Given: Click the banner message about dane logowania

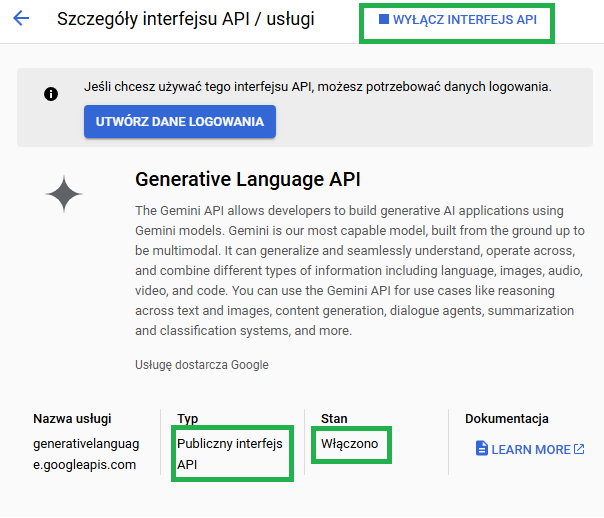Looking at the screenshot, I should [x=318, y=87].
